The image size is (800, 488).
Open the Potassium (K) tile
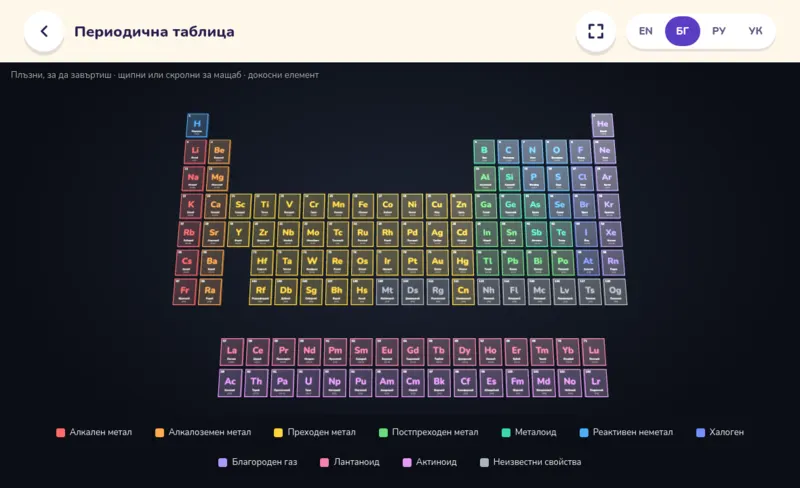point(191,206)
